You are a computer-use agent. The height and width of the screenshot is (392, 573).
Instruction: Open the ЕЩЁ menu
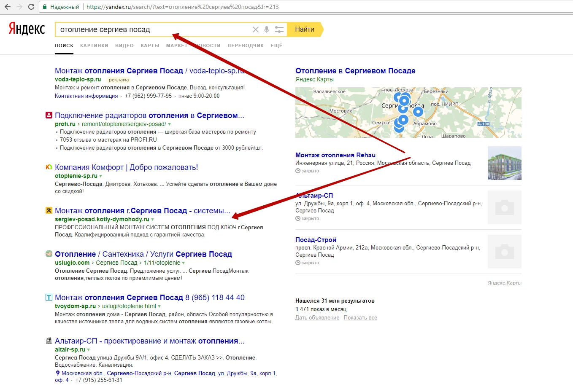coord(276,46)
